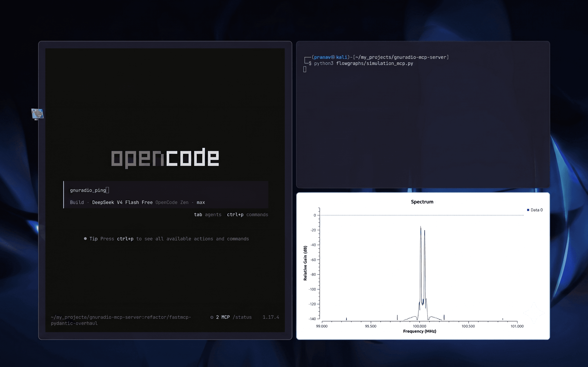Click the MCP status circle icon

tap(212, 317)
